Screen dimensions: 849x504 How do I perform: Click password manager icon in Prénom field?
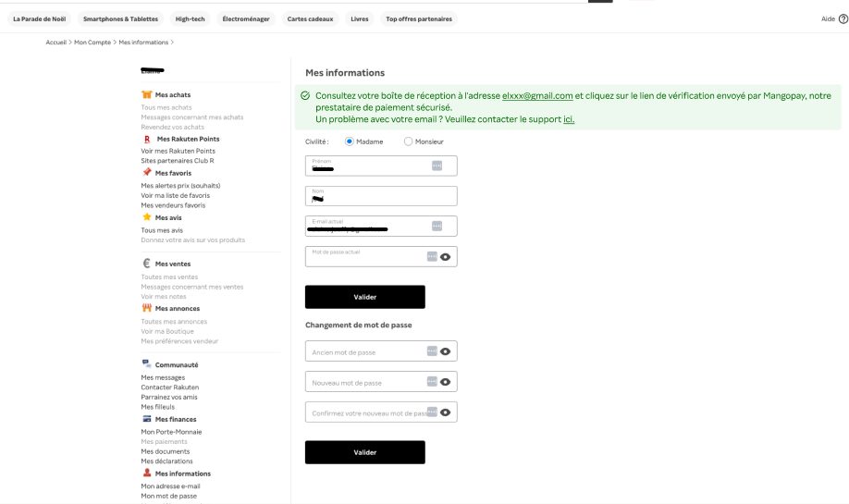[x=437, y=166]
